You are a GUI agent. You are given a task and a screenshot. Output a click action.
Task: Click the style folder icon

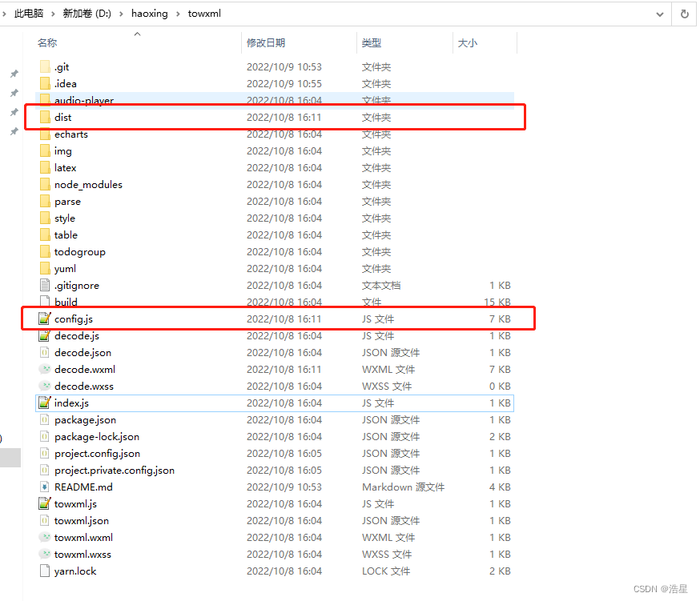pyautogui.click(x=45, y=218)
